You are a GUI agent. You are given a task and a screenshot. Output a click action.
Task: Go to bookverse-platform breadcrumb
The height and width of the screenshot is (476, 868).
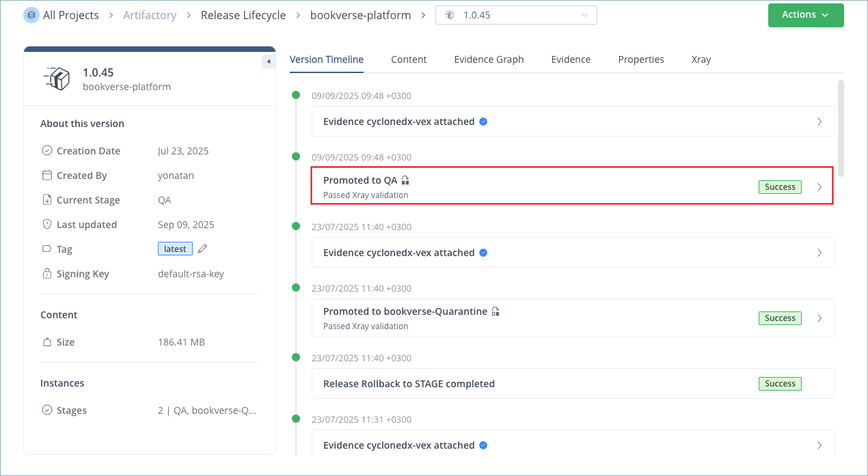pos(361,15)
